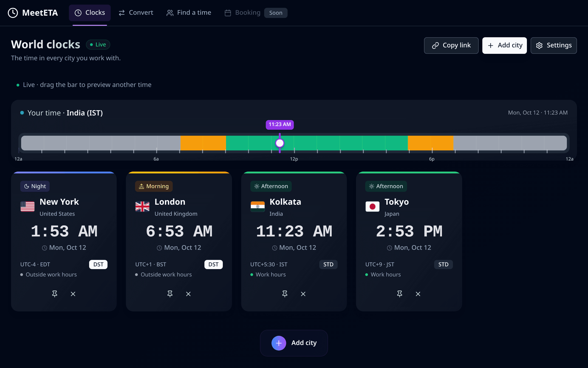588x368 pixels.
Task: Click the MeetETA clock logo icon
Action: 13,13
